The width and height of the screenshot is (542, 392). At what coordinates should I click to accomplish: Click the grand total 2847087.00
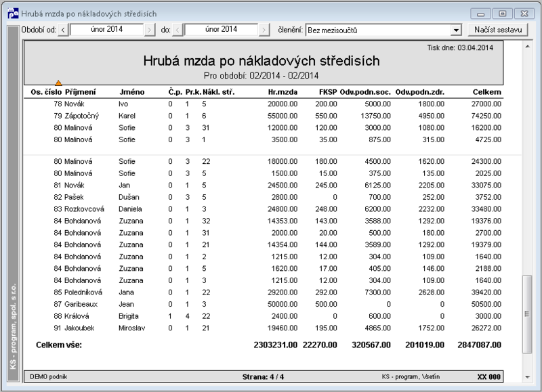479,345
